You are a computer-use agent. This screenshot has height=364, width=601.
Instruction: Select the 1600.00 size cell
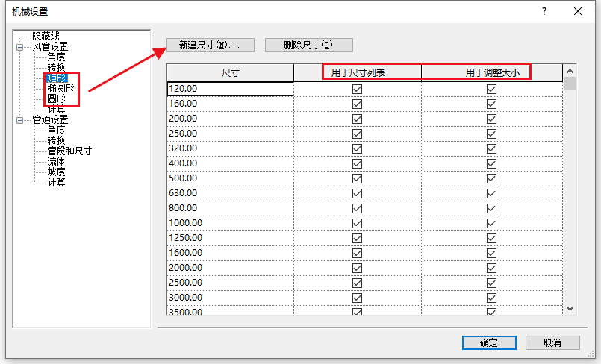point(231,253)
